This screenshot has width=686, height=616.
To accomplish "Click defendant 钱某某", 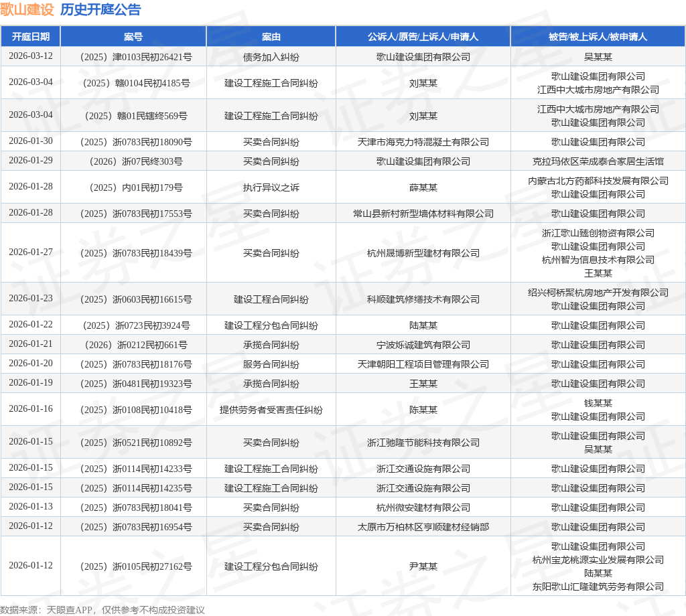I will point(598,403).
